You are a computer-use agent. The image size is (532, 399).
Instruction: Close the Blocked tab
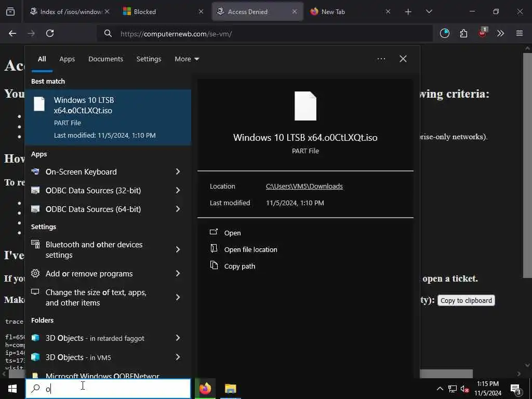pyautogui.click(x=201, y=11)
